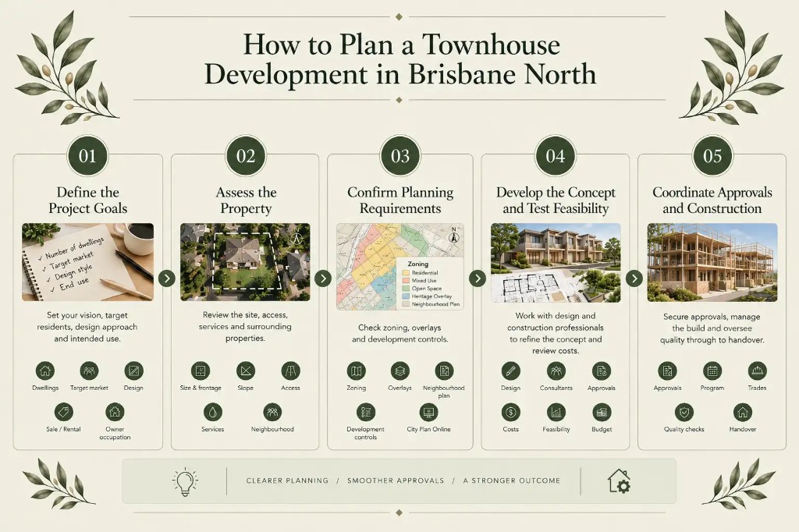799x532 pixels.
Task: Click the Services water drop icon
Action: (212, 412)
